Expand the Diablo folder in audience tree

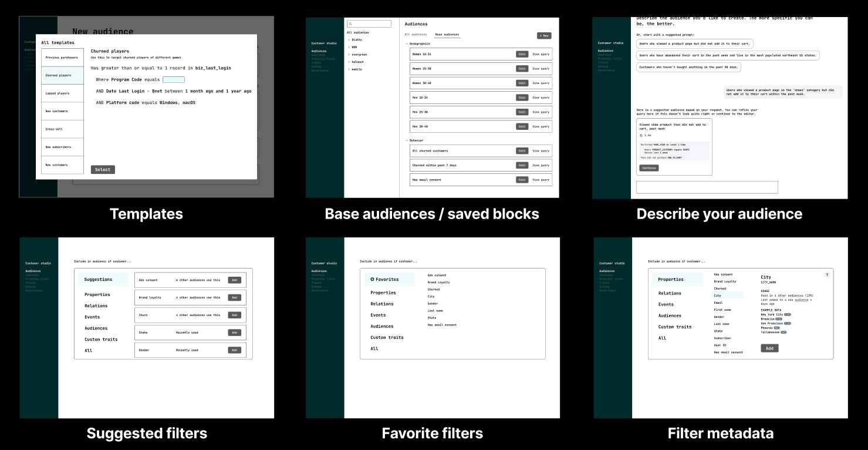click(x=349, y=39)
